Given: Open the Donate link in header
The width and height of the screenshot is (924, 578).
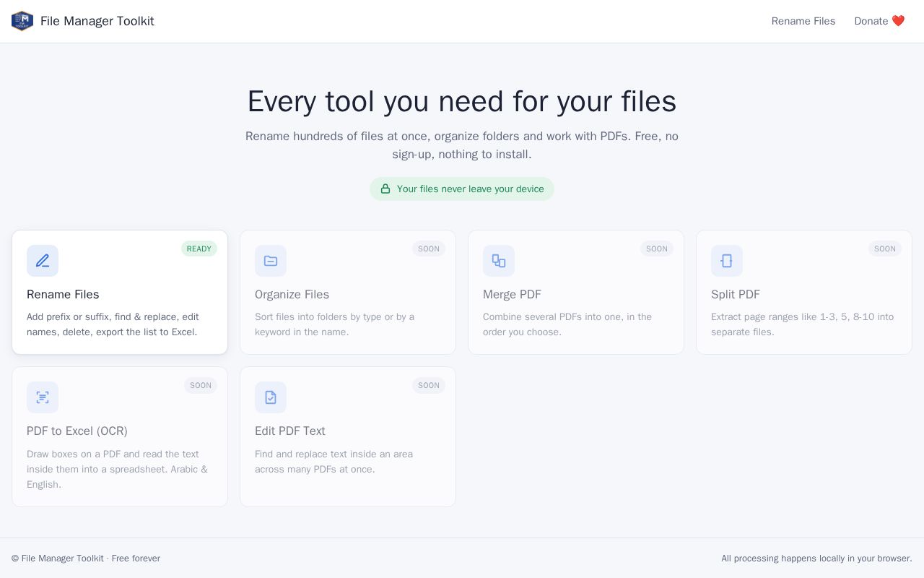Looking at the screenshot, I should point(879,21).
